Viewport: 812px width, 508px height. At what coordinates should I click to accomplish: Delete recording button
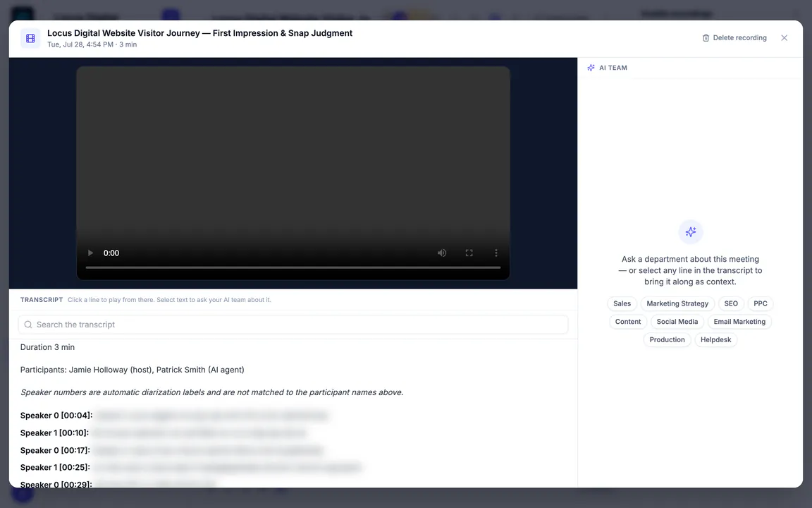[734, 38]
